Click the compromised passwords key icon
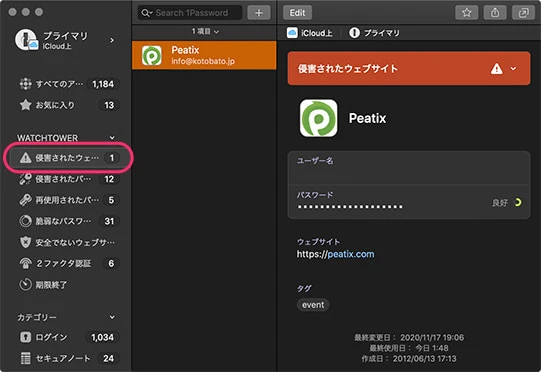This screenshot has height=372, width=541. tap(26, 179)
